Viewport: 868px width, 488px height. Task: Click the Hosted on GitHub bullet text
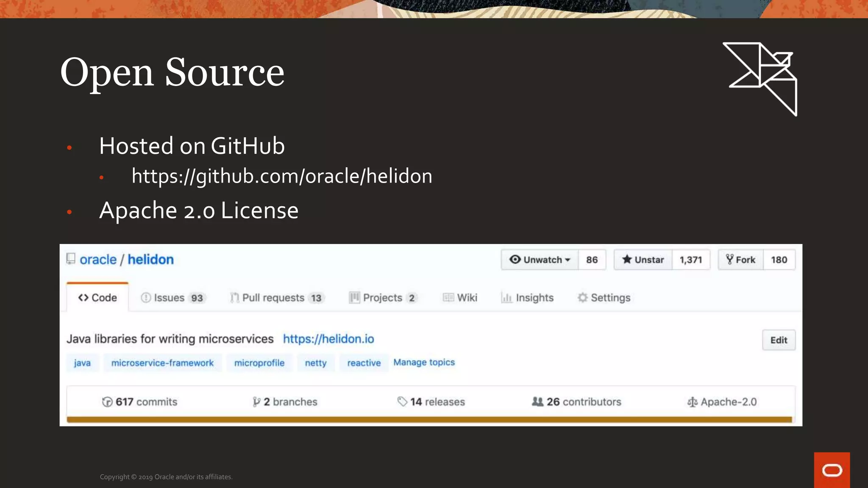[x=192, y=146]
